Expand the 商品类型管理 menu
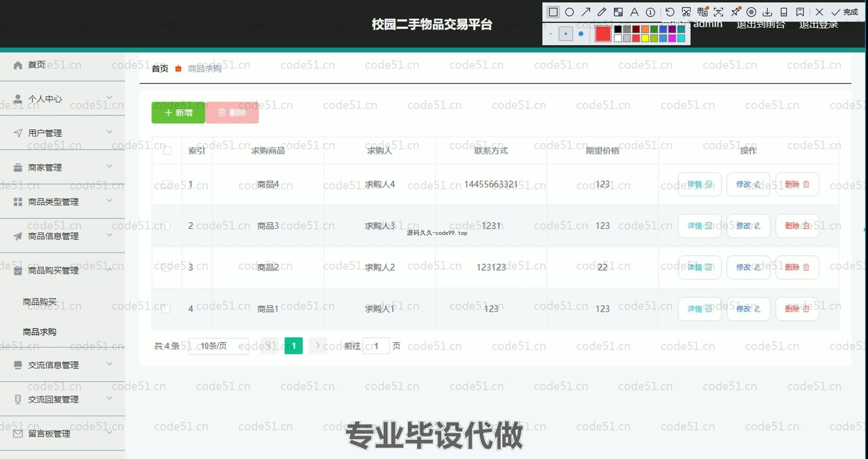The width and height of the screenshot is (868, 459). click(x=62, y=201)
